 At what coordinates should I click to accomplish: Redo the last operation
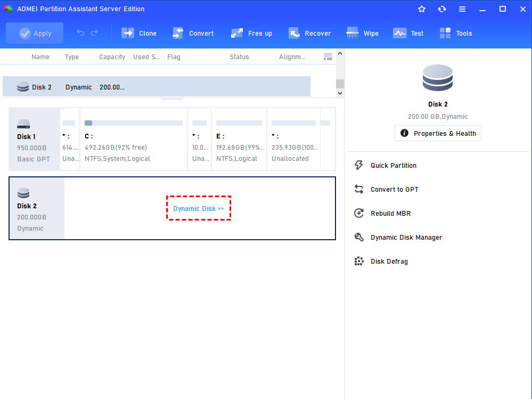(94, 32)
